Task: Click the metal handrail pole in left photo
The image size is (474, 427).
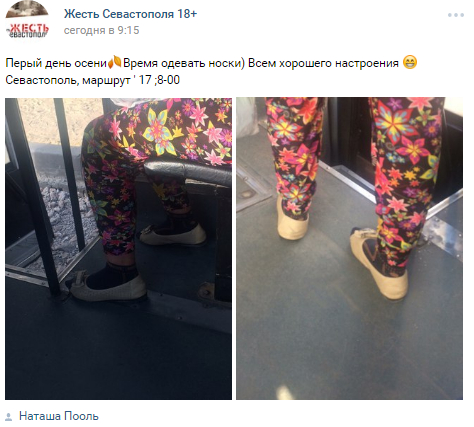Action: coord(32,197)
